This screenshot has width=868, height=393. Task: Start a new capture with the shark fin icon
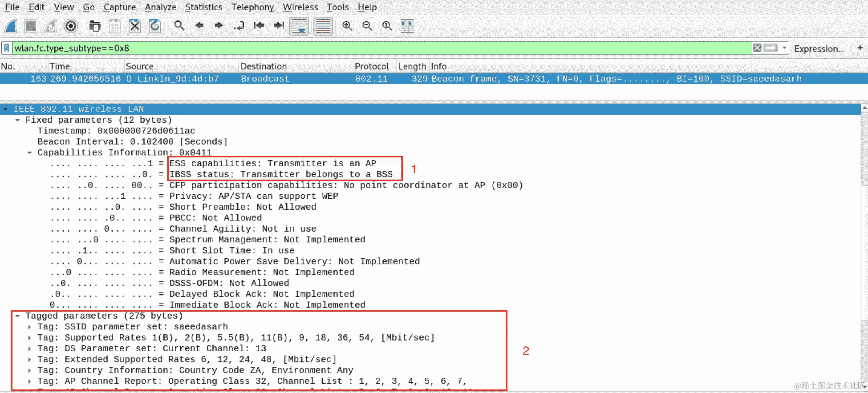point(11,26)
